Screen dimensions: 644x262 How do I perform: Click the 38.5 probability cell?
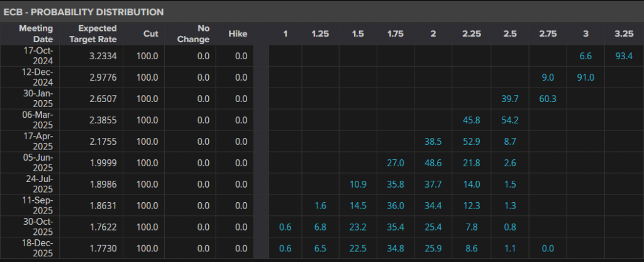(x=433, y=142)
